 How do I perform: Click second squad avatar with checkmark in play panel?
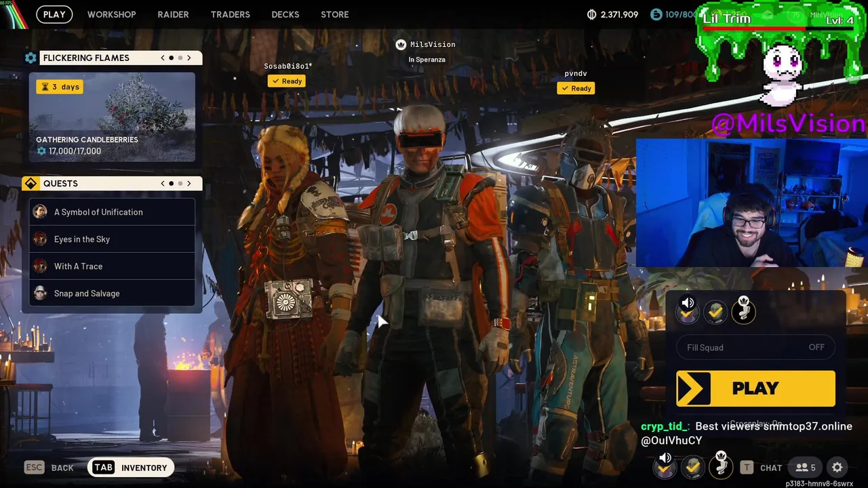point(715,312)
